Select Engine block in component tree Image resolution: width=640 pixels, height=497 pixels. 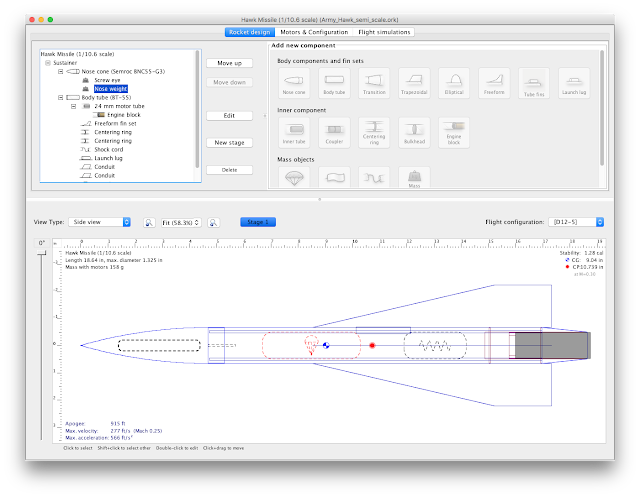tap(124, 115)
